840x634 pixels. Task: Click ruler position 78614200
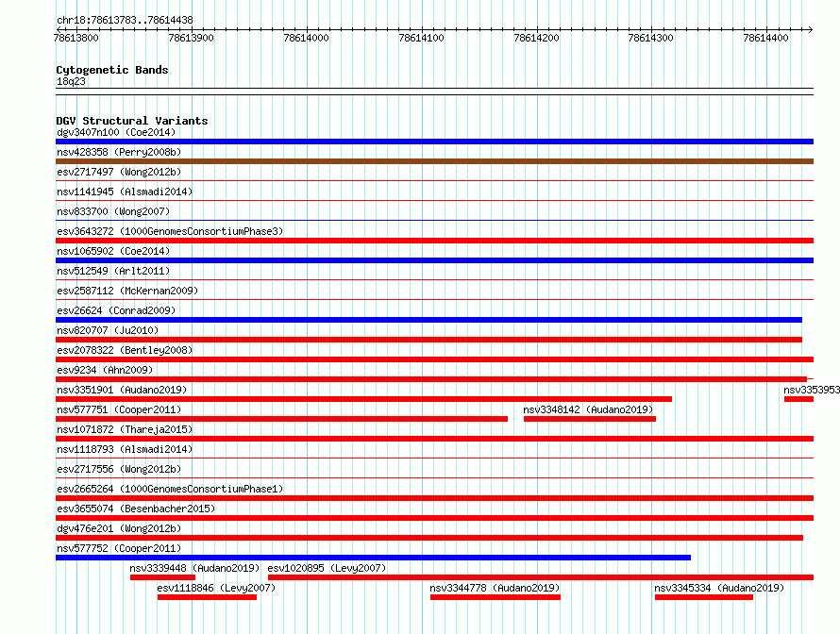tap(536, 38)
